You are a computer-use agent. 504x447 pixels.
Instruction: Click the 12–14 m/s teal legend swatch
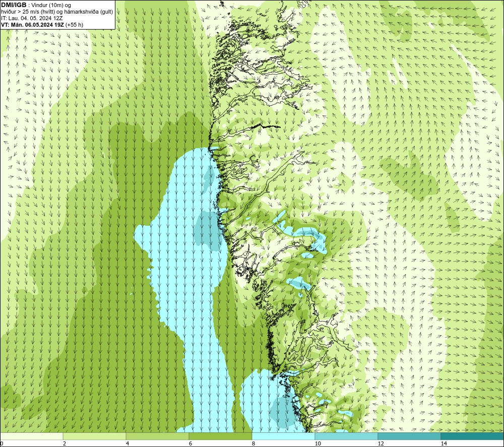(x=409, y=436)
